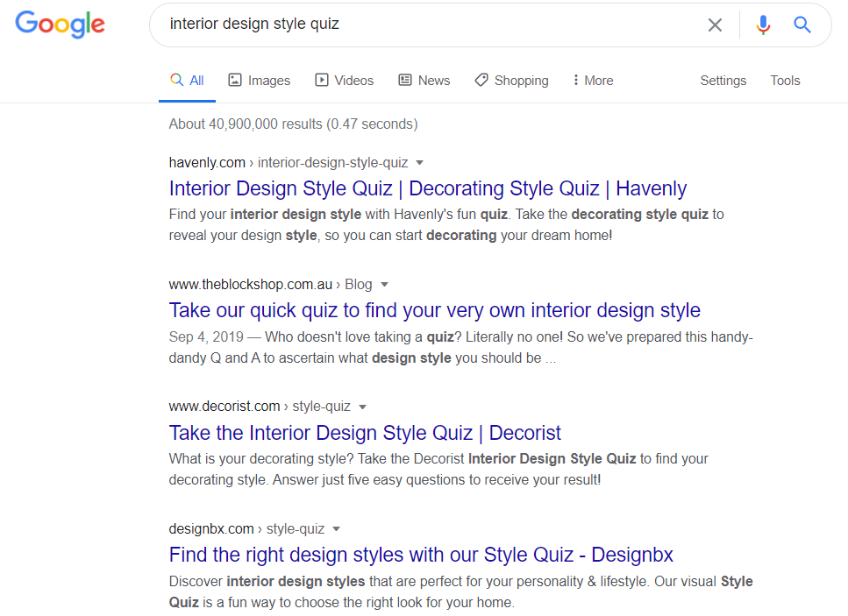Click the Decorist result snippet description
Screen dimensions: 848x616
pos(438,469)
